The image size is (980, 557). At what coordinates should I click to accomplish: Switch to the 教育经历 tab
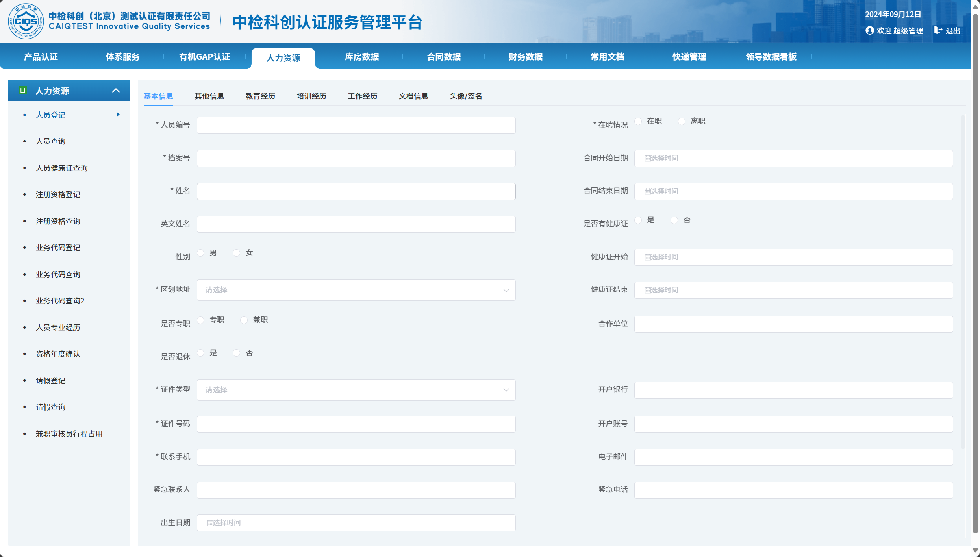click(x=260, y=96)
